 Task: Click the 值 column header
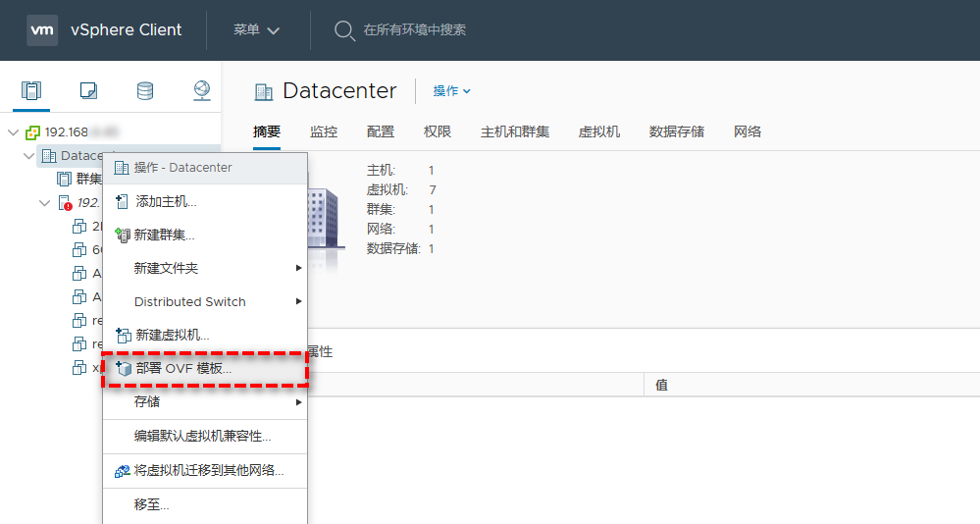pyautogui.click(x=662, y=386)
